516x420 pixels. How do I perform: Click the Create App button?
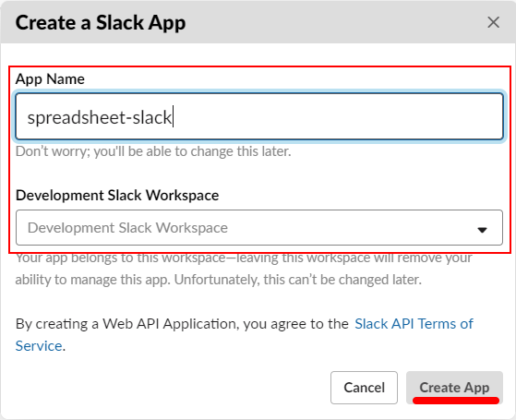click(454, 388)
